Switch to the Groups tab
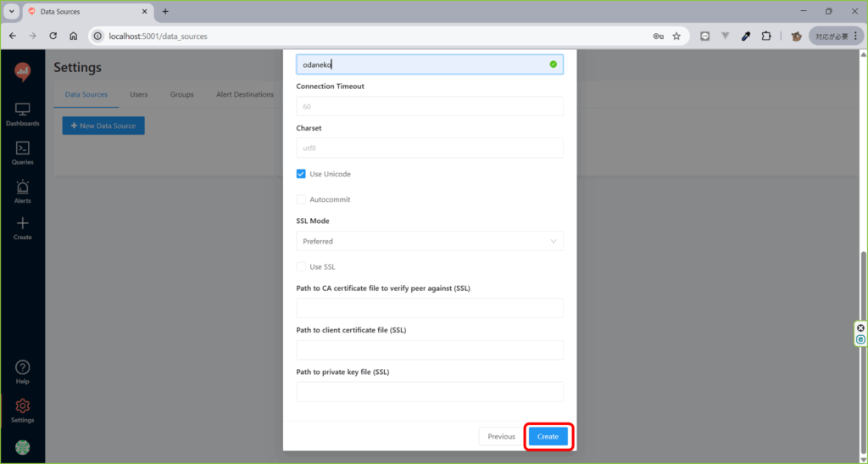The width and height of the screenshot is (868, 464). coord(181,94)
